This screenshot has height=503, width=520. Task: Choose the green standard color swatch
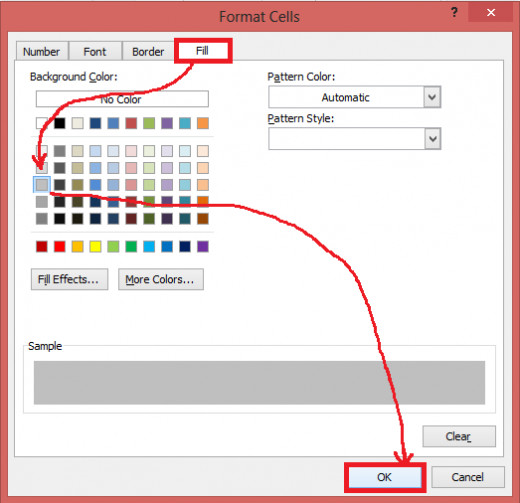point(131,247)
